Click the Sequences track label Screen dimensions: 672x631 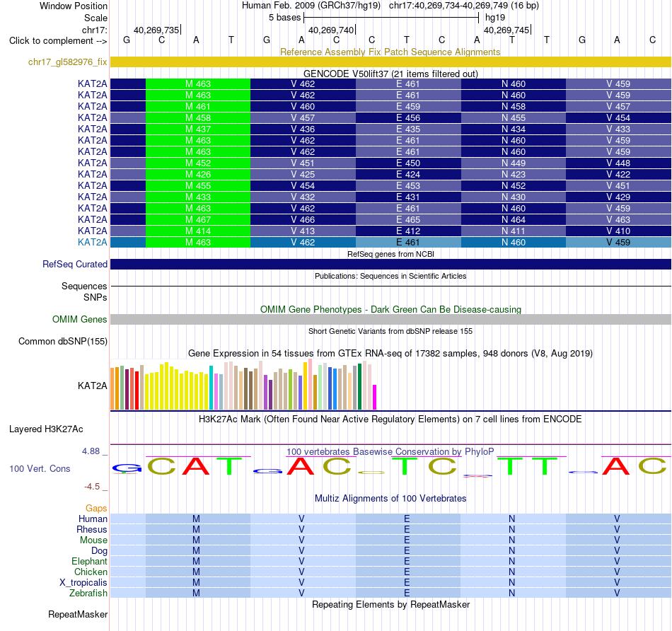pos(84,286)
